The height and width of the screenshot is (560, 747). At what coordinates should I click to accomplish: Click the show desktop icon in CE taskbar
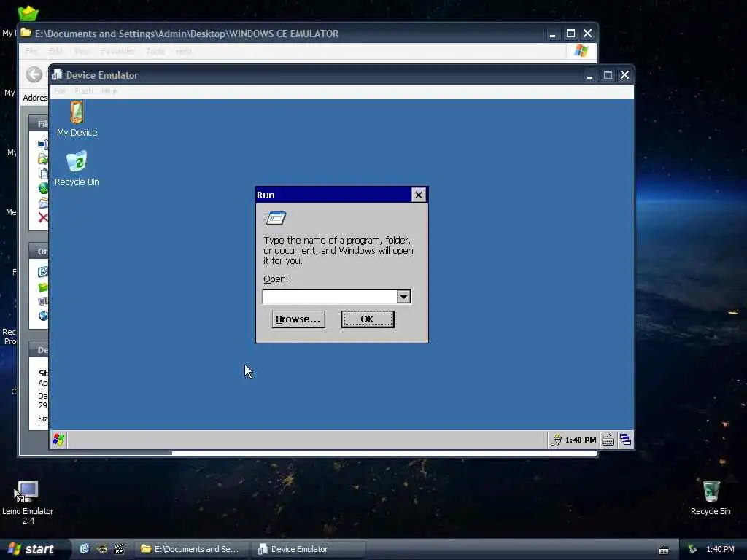(x=625, y=440)
